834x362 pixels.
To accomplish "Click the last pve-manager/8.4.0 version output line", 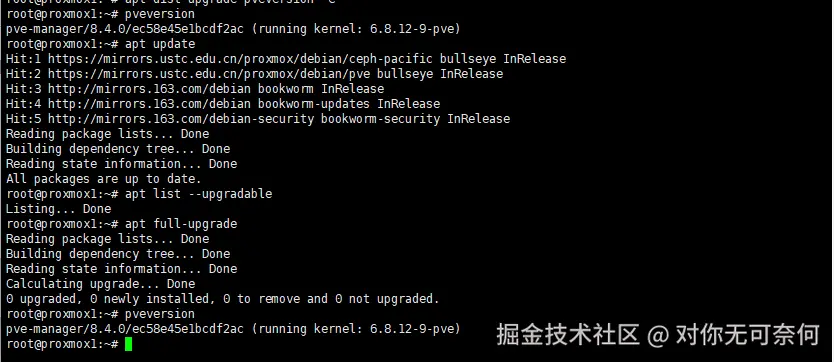I will 233,329.
